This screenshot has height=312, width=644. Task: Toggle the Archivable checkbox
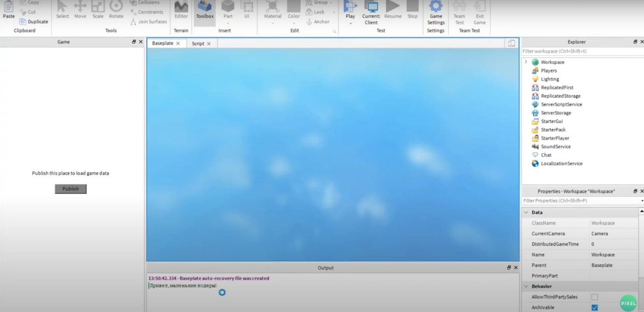point(595,307)
